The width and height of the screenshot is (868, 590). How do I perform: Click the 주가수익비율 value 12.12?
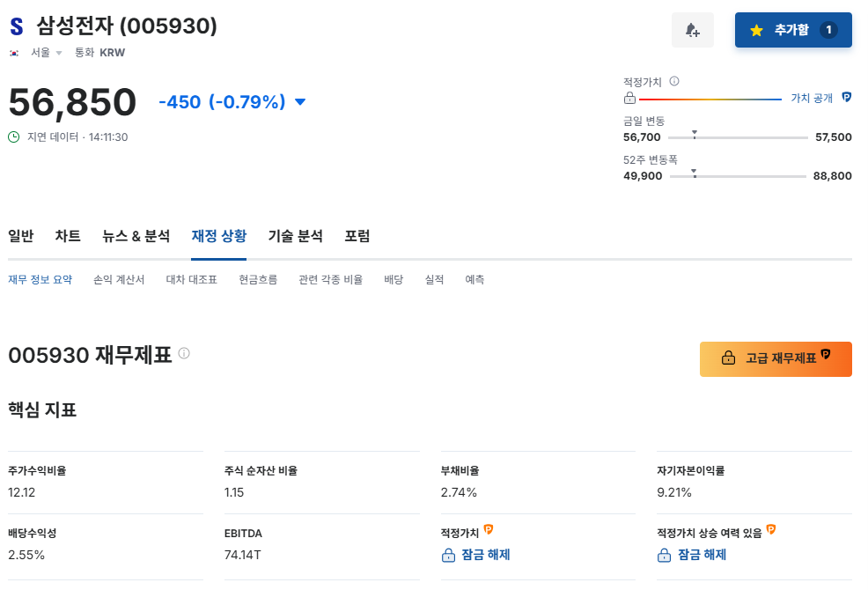click(x=22, y=492)
